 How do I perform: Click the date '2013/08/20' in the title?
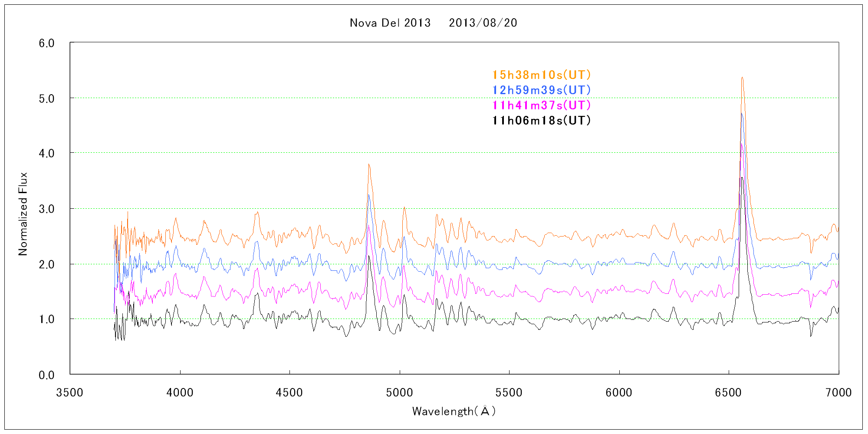[483, 23]
